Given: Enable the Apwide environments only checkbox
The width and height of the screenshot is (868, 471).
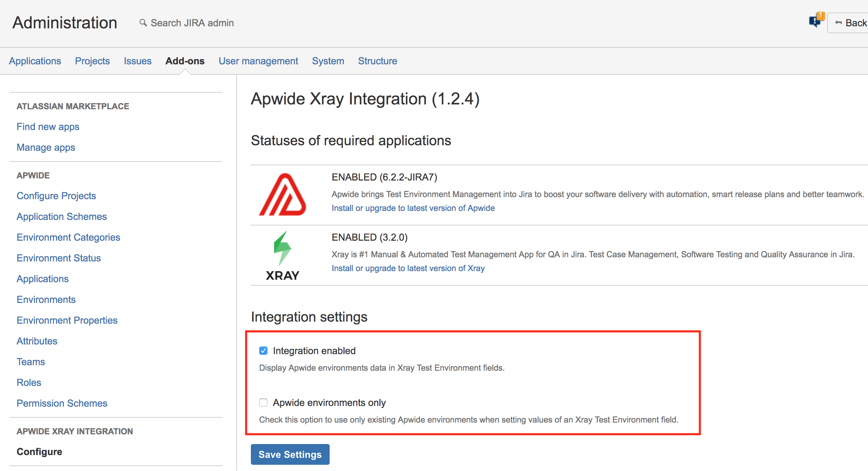Looking at the screenshot, I should (x=263, y=403).
